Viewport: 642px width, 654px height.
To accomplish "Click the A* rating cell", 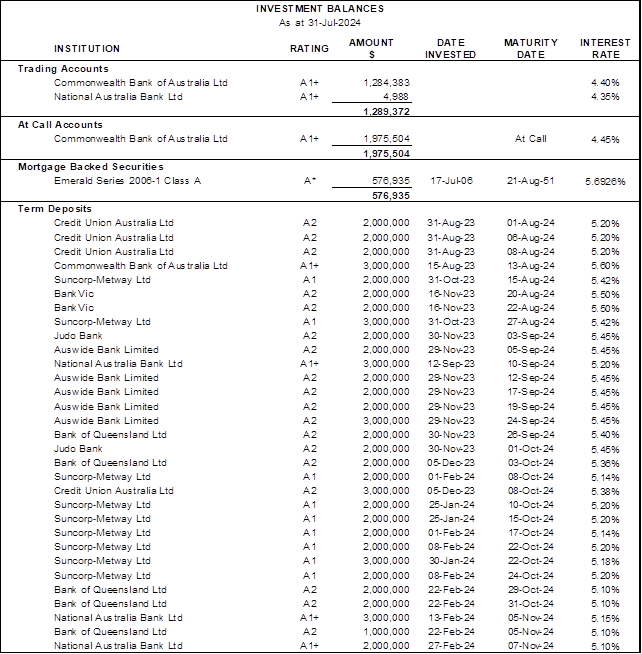I will click(310, 181).
